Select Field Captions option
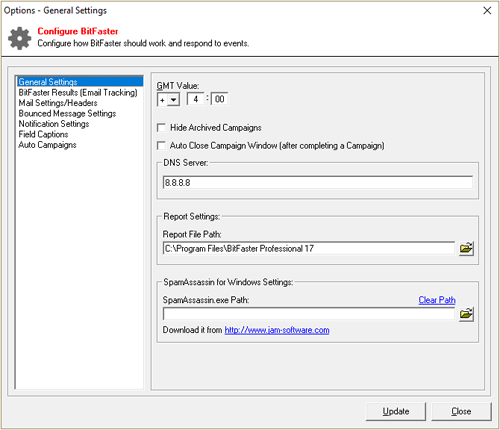Viewport: 500px width, 430px height. pos(43,134)
